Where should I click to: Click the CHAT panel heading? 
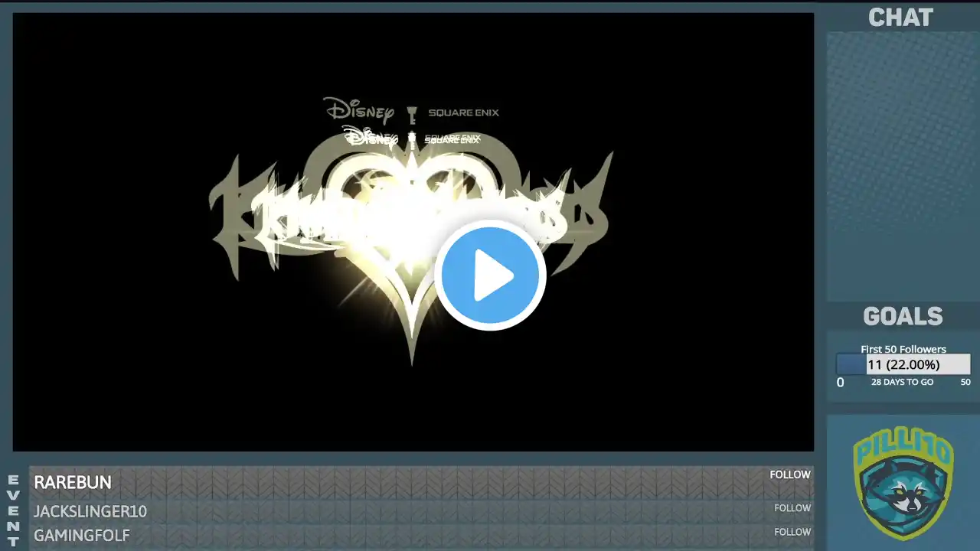pos(900,18)
